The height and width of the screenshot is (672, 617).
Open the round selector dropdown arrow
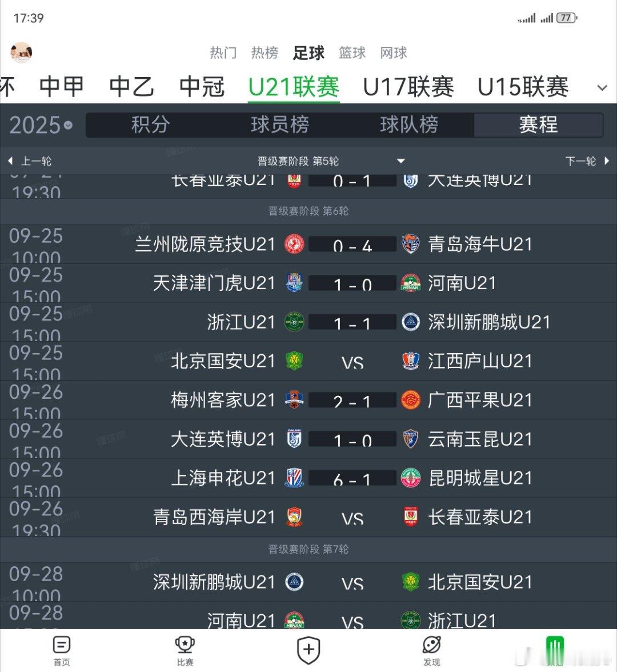(x=401, y=161)
